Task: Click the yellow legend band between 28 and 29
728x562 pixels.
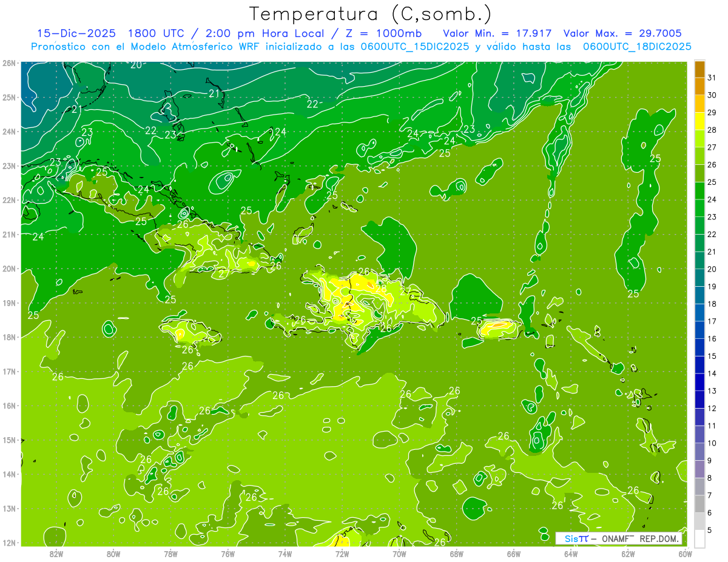Action: [699, 121]
